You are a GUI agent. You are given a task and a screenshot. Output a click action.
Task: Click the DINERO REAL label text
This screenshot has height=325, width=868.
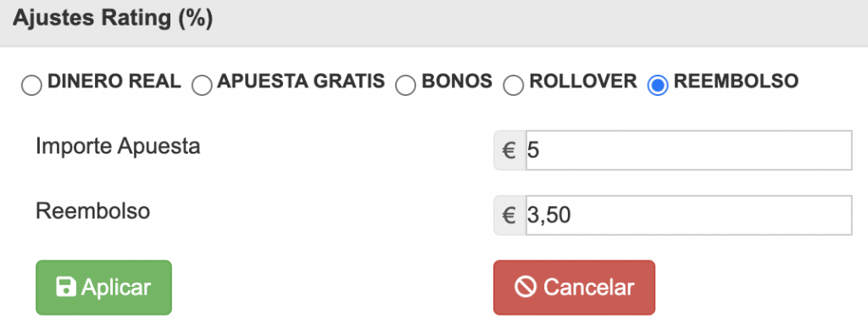tap(114, 81)
